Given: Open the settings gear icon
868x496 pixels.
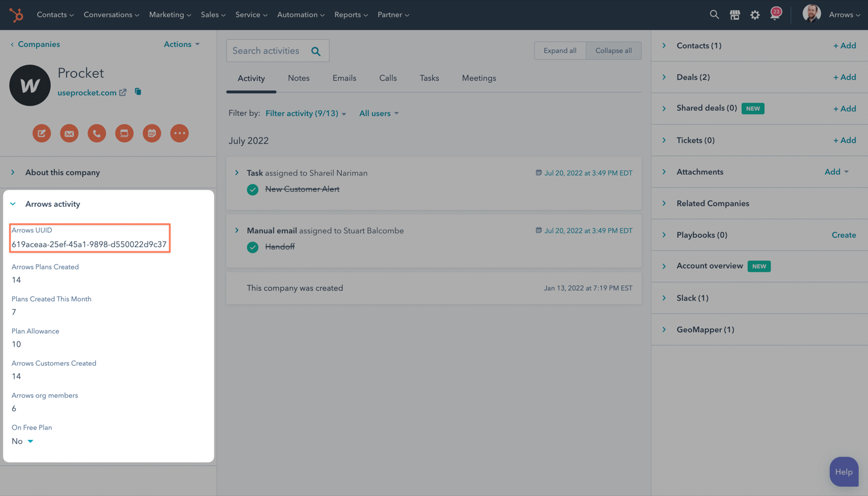Looking at the screenshot, I should 755,15.
